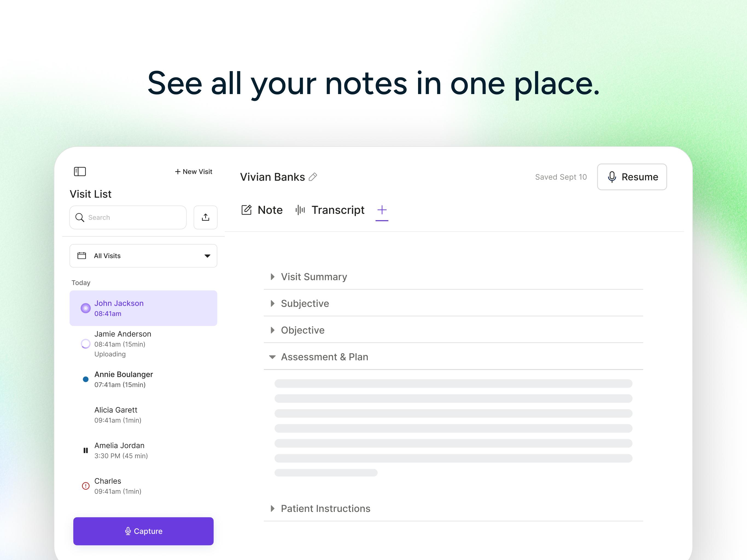Click the edit pencil beside Vivian Banks
Screen dimensions: 747x560
point(313,177)
